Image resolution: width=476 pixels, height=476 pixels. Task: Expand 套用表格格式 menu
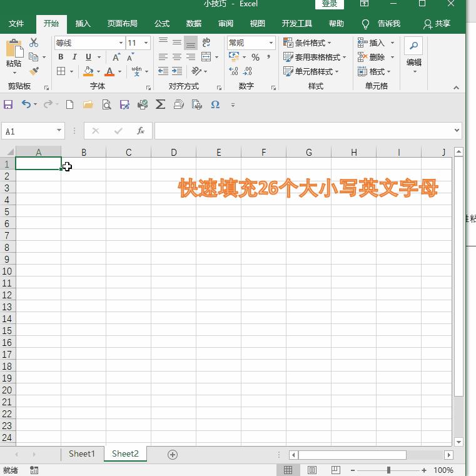tap(315, 57)
